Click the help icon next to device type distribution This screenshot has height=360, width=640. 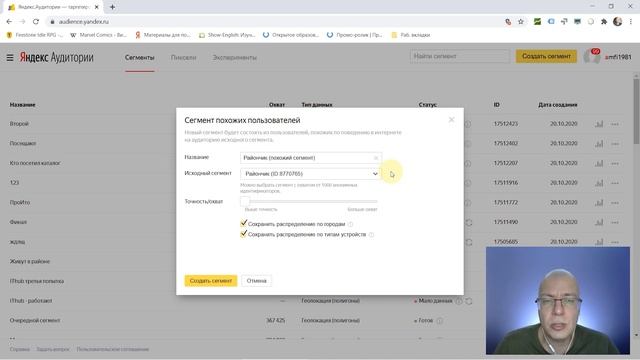click(x=371, y=235)
